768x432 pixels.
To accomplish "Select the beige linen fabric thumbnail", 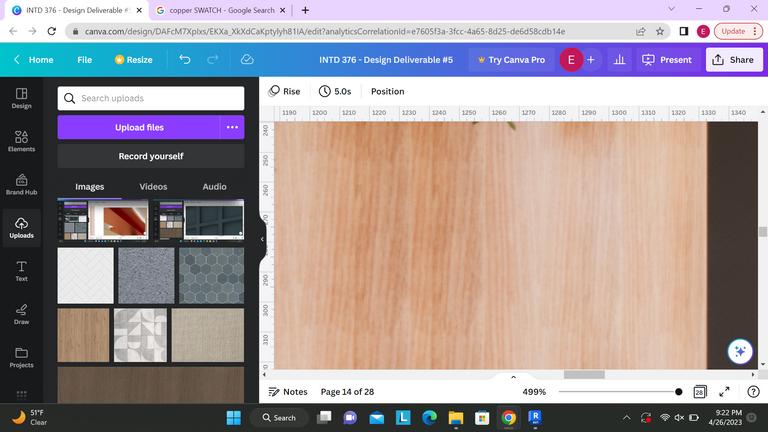I will (x=208, y=335).
